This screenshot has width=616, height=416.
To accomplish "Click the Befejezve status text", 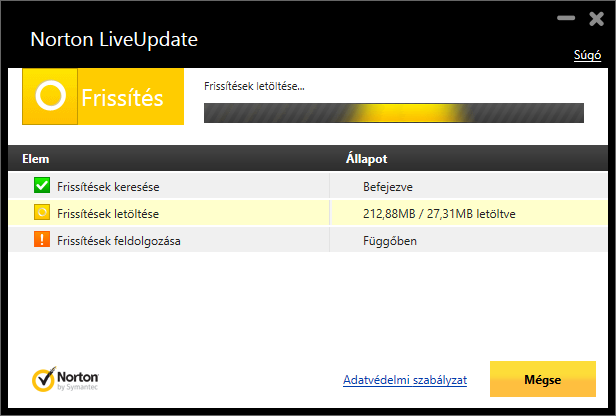I will click(x=388, y=187).
